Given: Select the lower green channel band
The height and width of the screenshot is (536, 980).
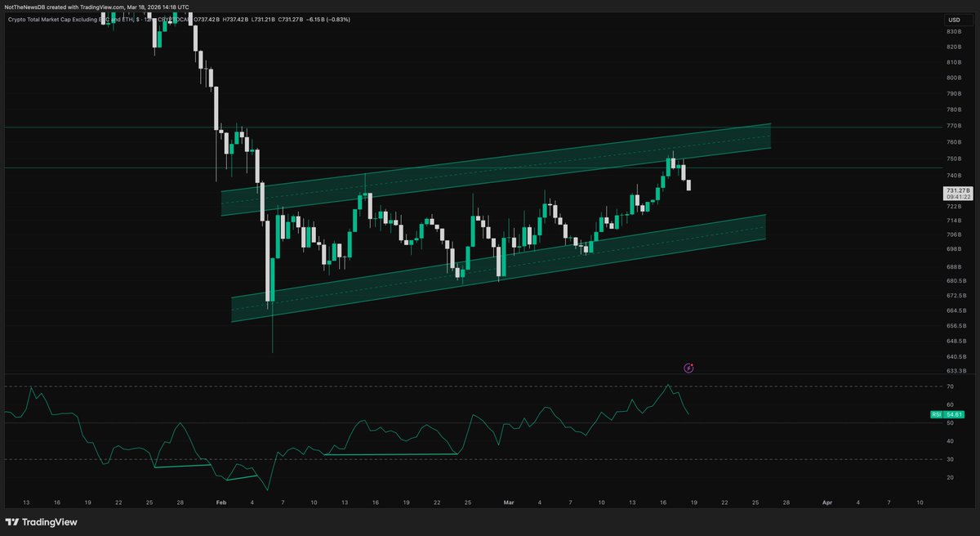Looking at the screenshot, I should [499, 268].
